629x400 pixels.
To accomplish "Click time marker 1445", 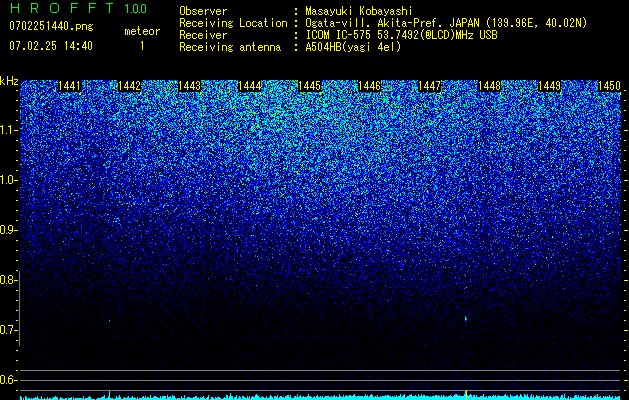I will click(x=310, y=86).
